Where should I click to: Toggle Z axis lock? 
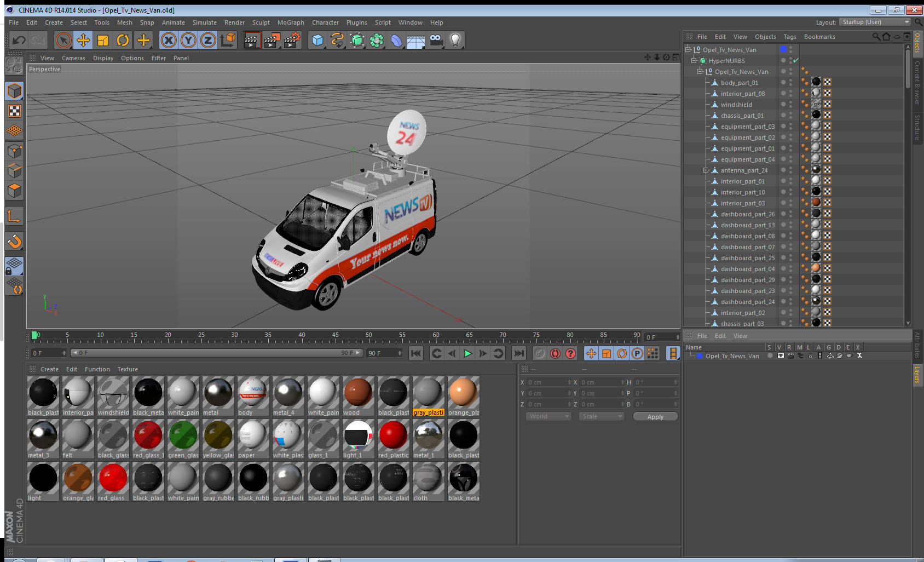(208, 40)
